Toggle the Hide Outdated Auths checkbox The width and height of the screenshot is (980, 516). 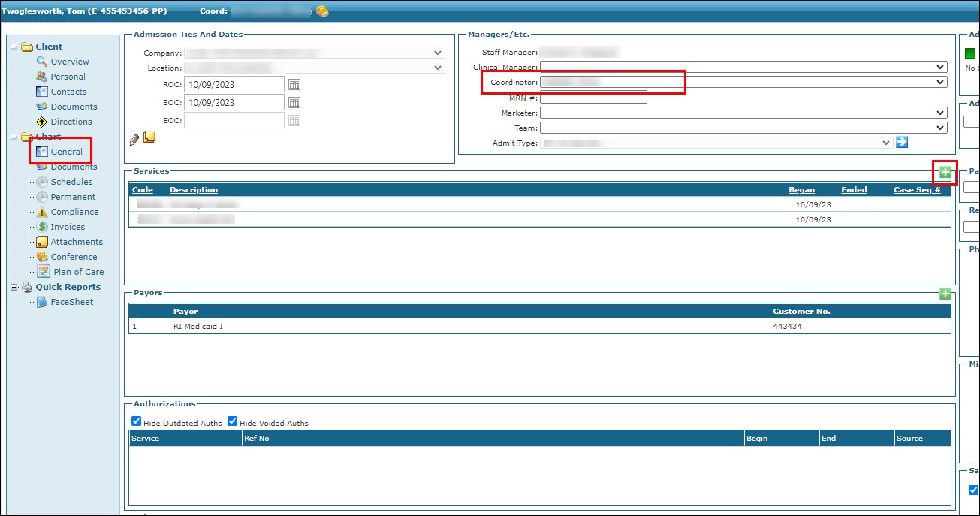[x=137, y=421]
